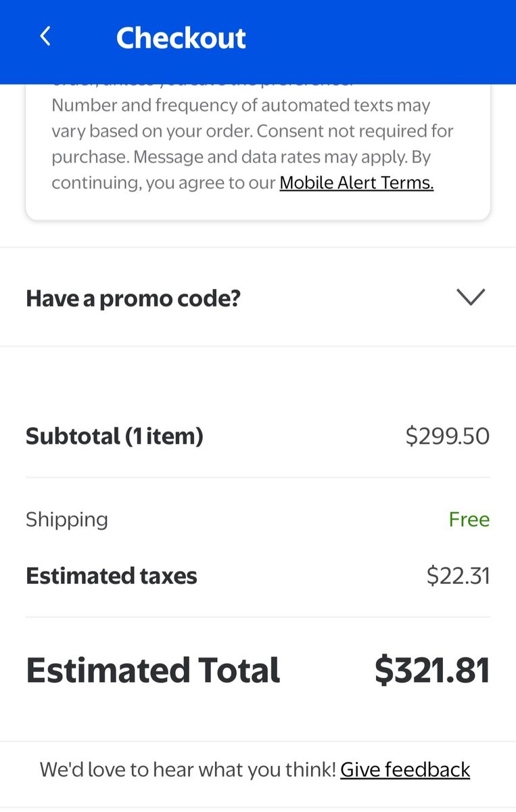Screen dimensions: 516x812
Task: Tap the Estimated Total label
Action: pos(153,670)
